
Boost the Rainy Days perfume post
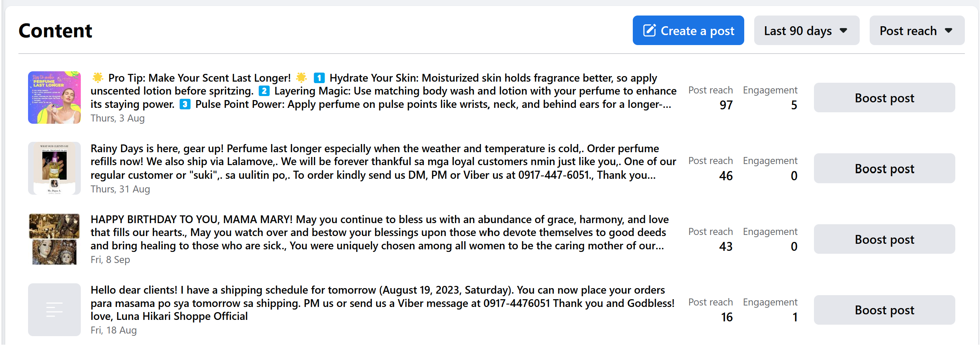click(x=884, y=168)
